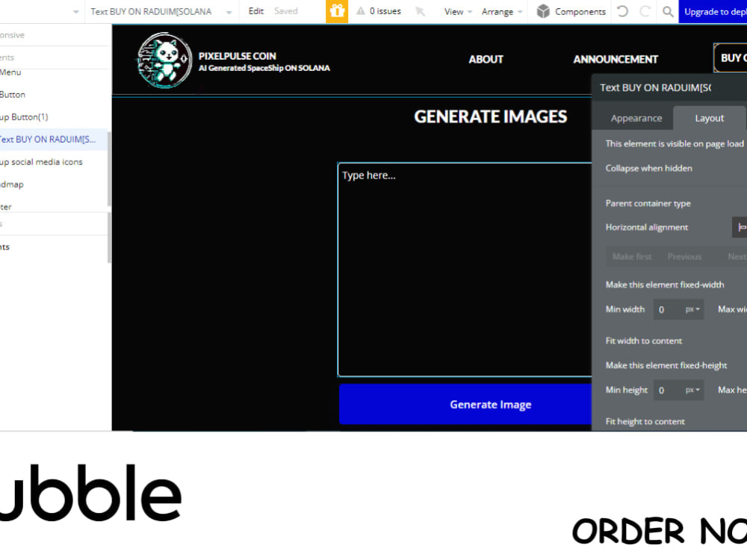This screenshot has height=560, width=747.
Task: Click the Upgrade to deploy button
Action: click(x=713, y=11)
